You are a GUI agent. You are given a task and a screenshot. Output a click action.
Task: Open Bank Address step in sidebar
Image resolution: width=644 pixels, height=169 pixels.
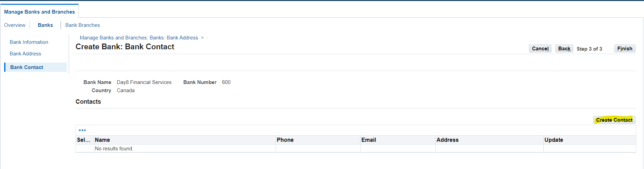pos(25,54)
